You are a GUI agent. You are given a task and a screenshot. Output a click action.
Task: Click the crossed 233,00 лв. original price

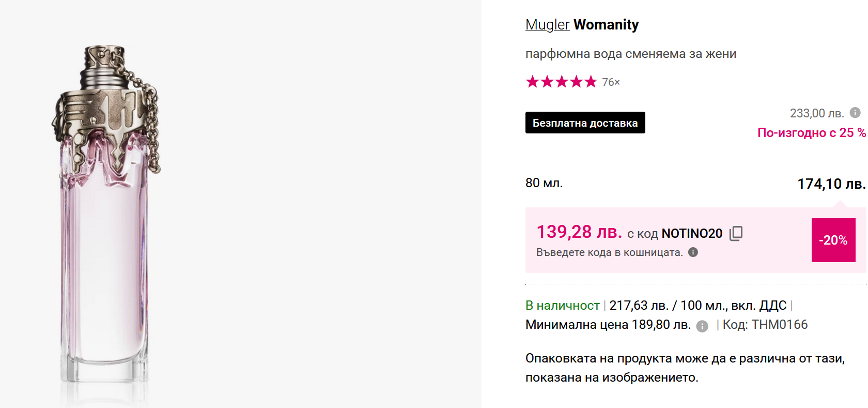pyautogui.click(x=816, y=113)
